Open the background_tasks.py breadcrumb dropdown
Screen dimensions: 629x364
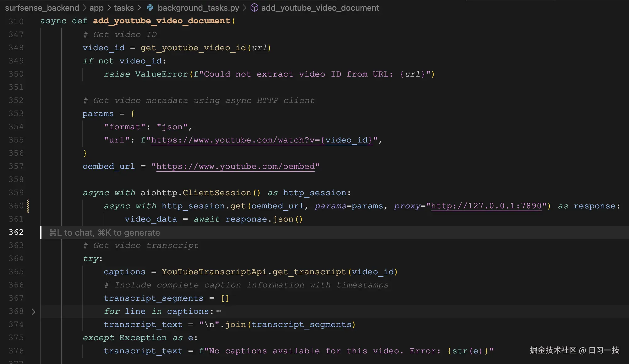click(199, 8)
